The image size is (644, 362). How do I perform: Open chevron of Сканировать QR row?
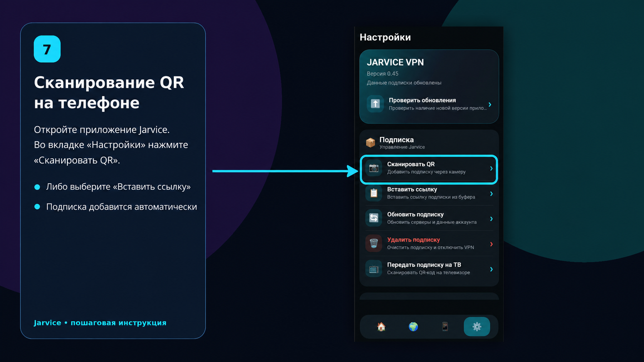(491, 168)
